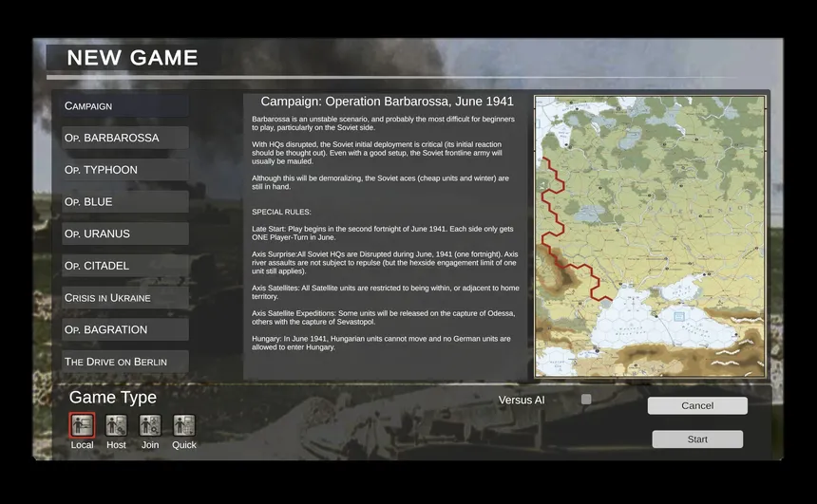Select the Crisis in Ukraine scenario
The width and height of the screenshot is (817, 504).
click(125, 298)
